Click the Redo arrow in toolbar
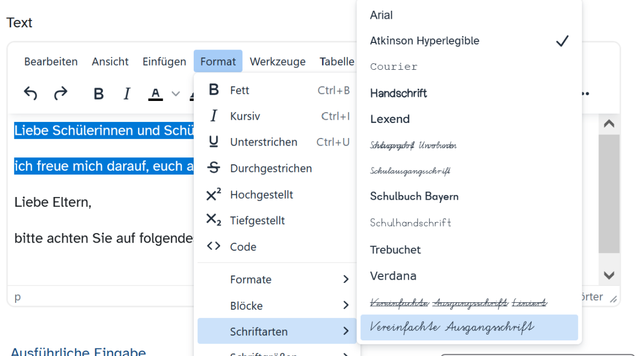Viewport: 644px width, 356px height. (x=61, y=94)
